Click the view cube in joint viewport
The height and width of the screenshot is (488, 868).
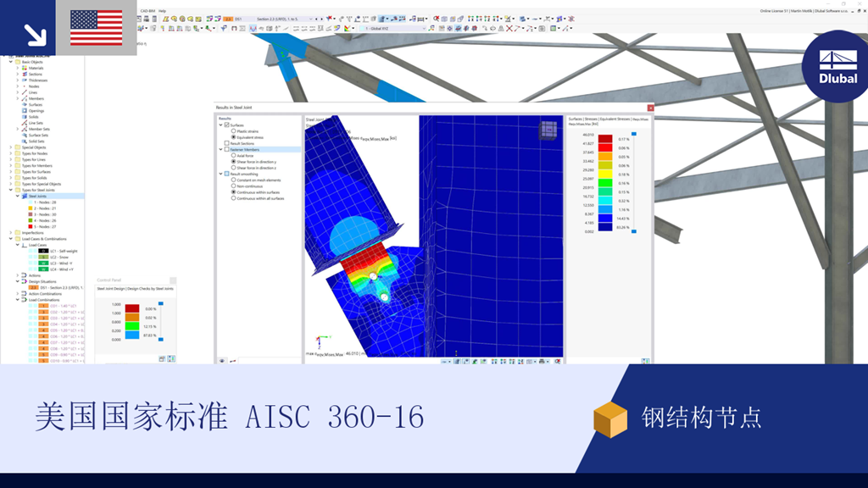(x=548, y=130)
